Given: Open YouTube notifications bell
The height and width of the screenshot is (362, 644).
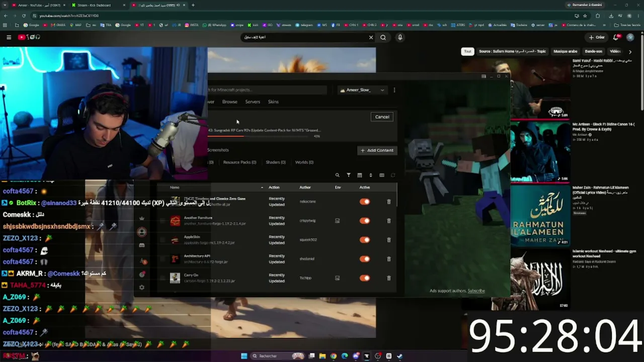Looking at the screenshot, I should [x=616, y=37].
